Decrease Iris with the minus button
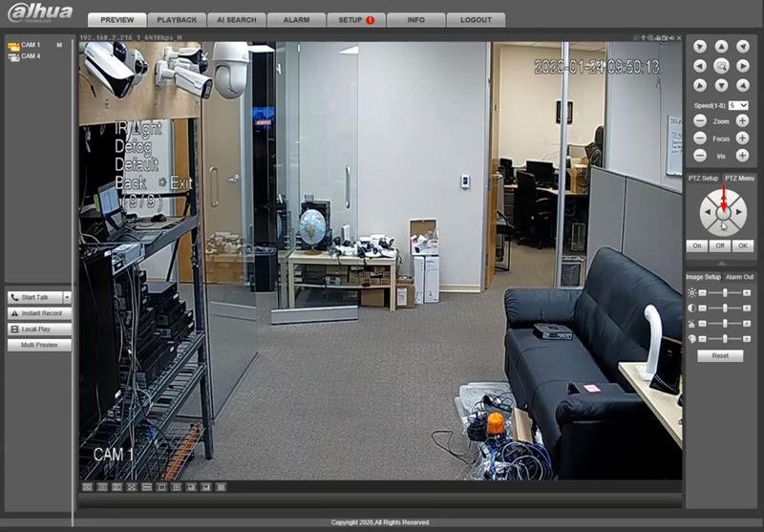This screenshot has height=532, width=764. pos(700,156)
